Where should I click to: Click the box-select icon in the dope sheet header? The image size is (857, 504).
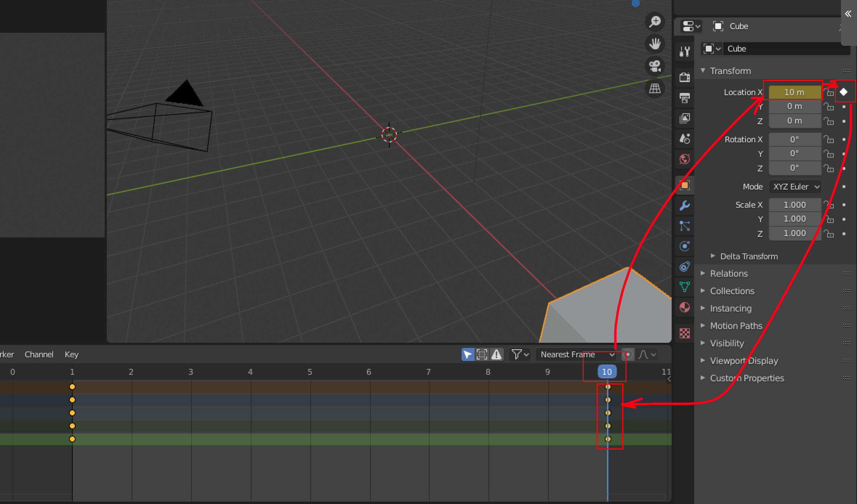point(482,354)
